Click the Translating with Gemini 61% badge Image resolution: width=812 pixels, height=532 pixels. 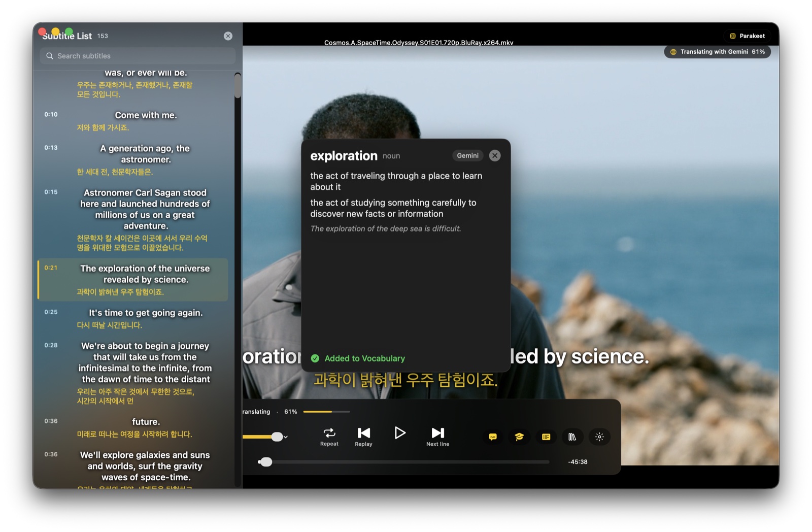point(718,52)
